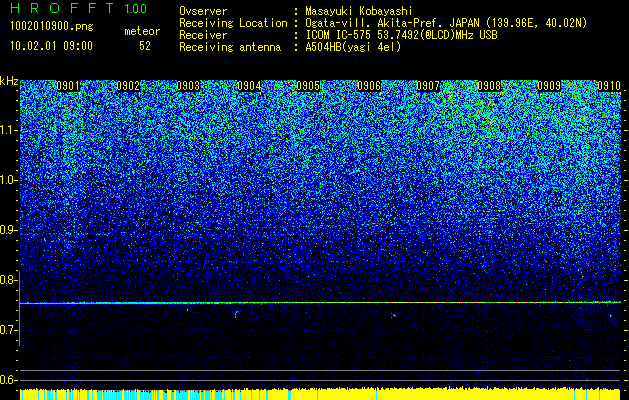The width and height of the screenshot is (629, 400).
Task: Click the 'Receiving antenna' field label
Action: 230,48
